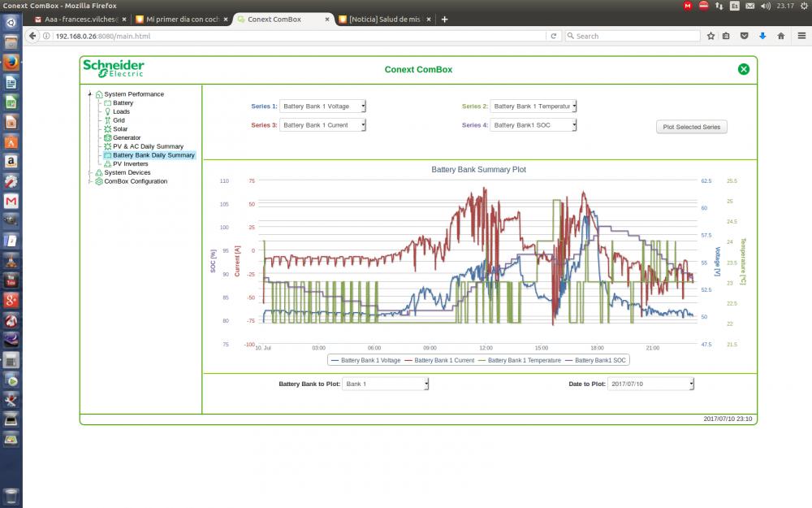812x508 pixels.
Task: Click the green X button in the ComBox header
Action: [744, 69]
